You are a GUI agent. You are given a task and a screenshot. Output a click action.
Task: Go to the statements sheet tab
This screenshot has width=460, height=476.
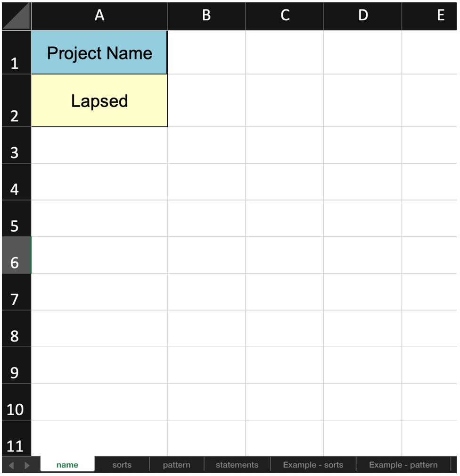(237, 465)
